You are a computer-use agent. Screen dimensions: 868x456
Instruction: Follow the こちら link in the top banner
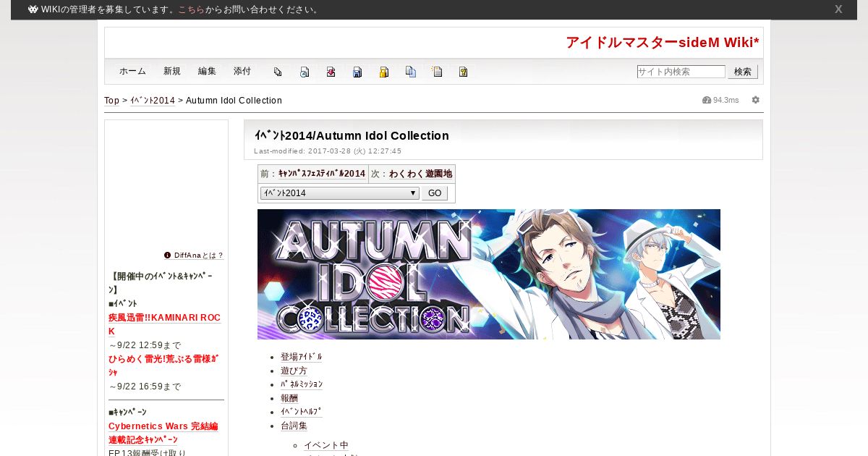click(x=191, y=9)
